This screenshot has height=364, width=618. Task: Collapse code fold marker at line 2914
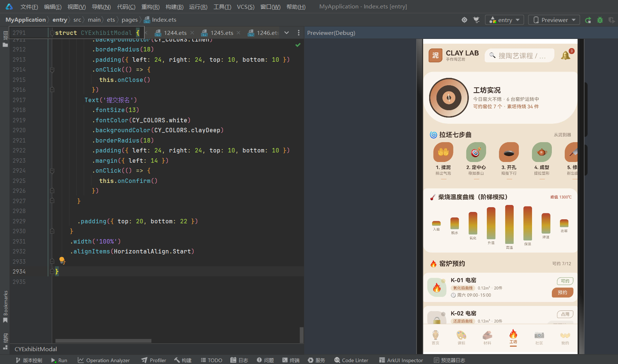(x=52, y=70)
